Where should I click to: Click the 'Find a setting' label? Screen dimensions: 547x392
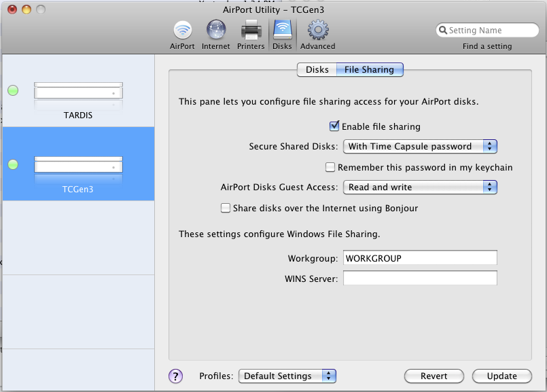(x=487, y=46)
